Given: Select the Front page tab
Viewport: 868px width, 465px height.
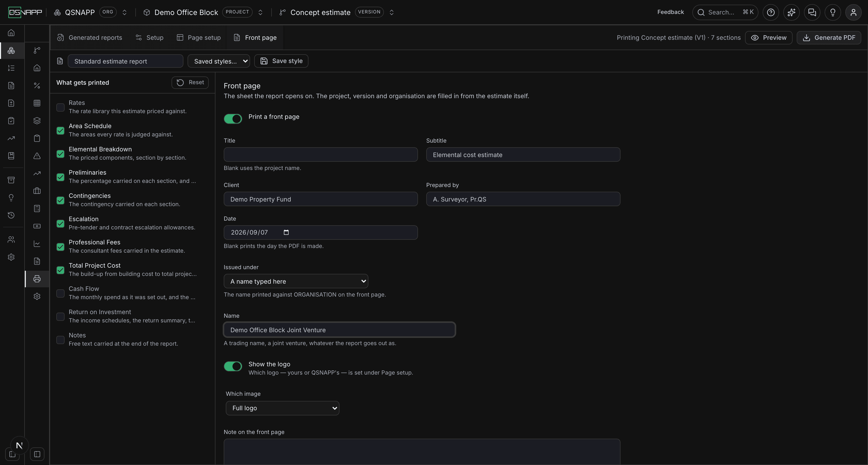Looking at the screenshot, I should (x=255, y=37).
